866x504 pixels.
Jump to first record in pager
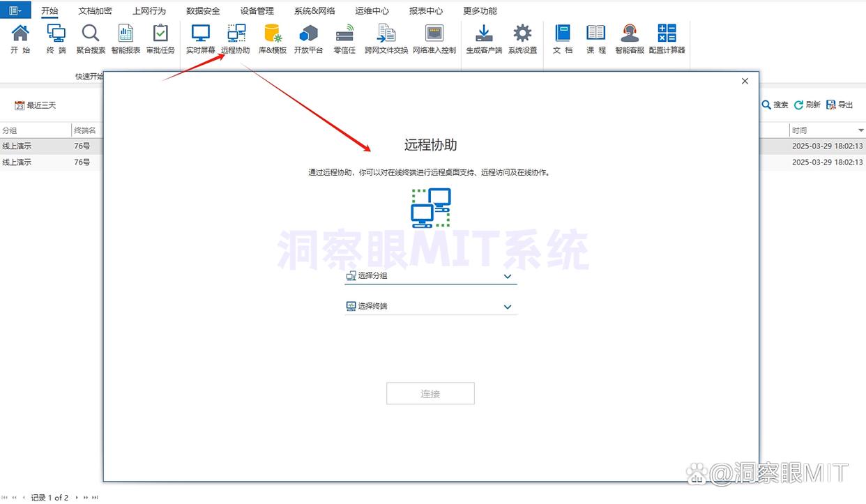point(6,498)
